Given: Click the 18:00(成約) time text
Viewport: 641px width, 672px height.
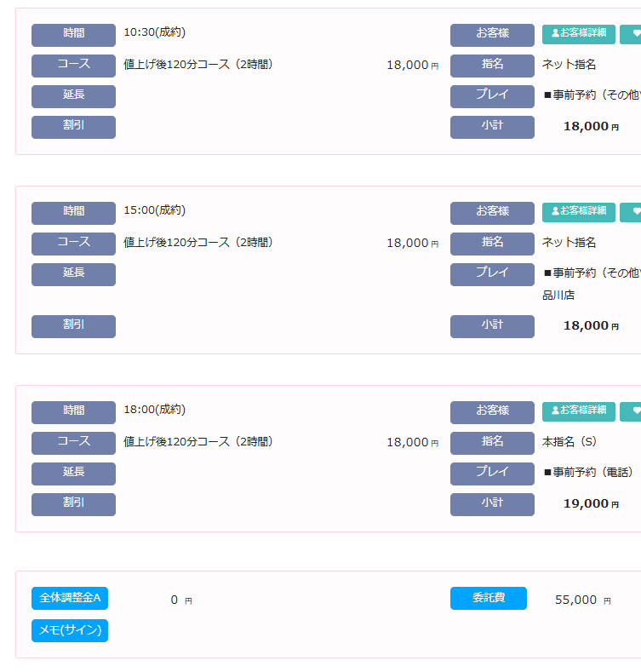Looking at the screenshot, I should click(154, 410).
